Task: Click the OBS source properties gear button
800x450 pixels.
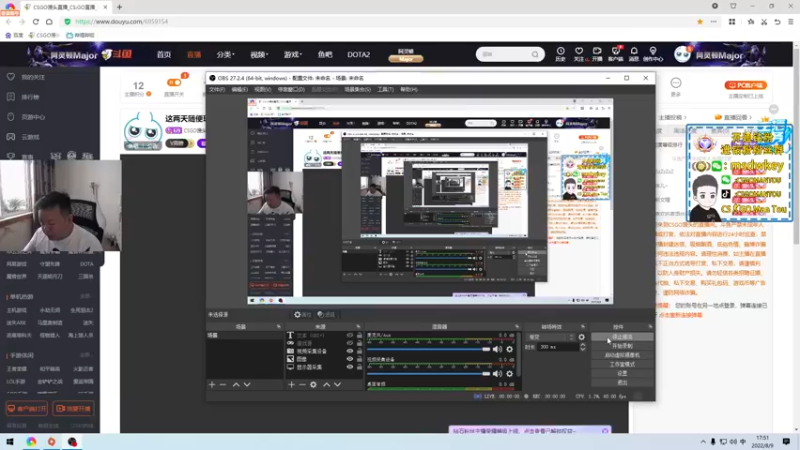Action: pyautogui.click(x=302, y=315)
